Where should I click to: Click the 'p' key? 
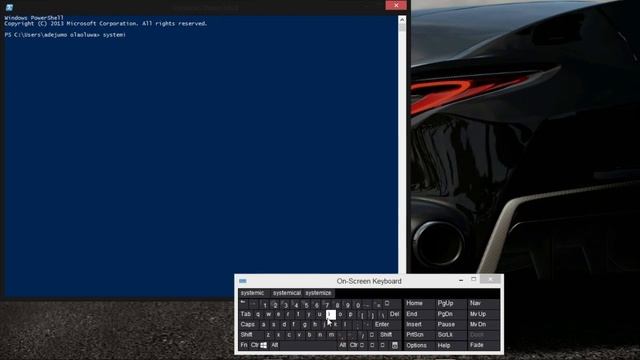(x=350, y=314)
